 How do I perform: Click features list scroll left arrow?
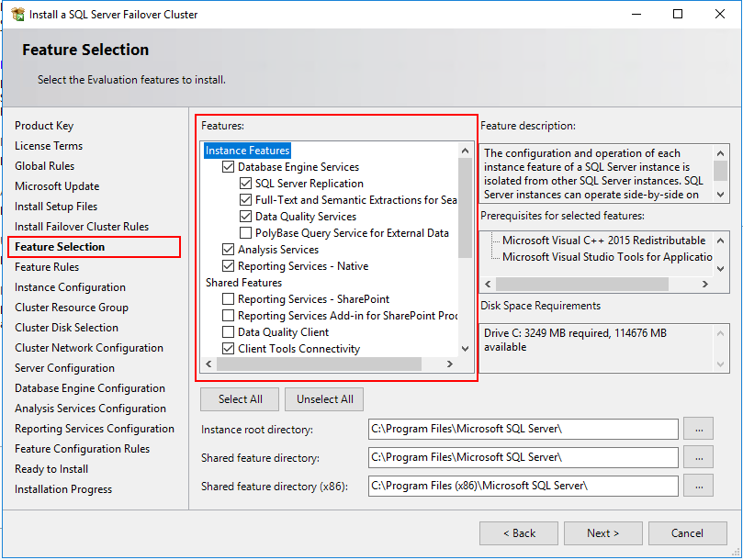[x=208, y=364]
